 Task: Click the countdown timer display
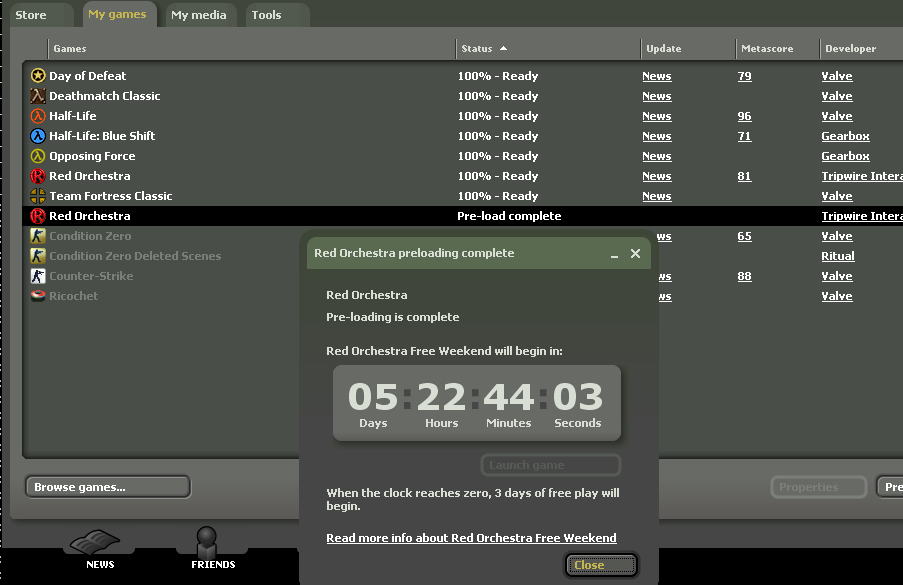point(477,403)
